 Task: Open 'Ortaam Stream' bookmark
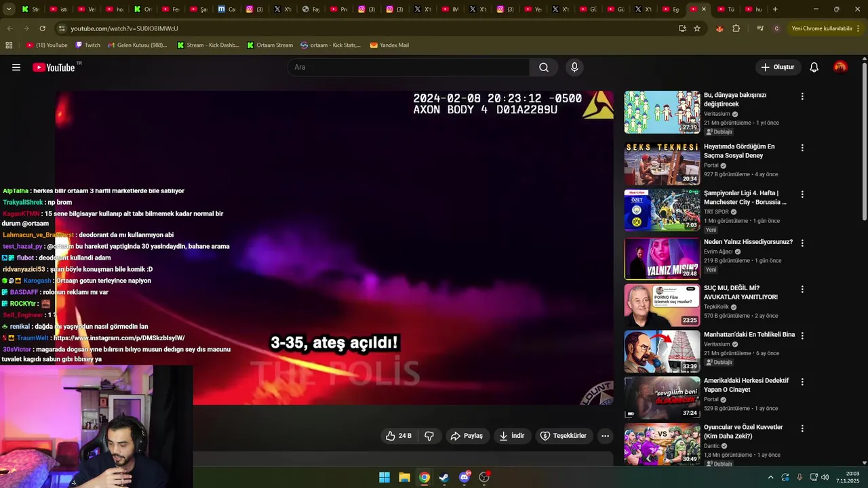[270, 45]
